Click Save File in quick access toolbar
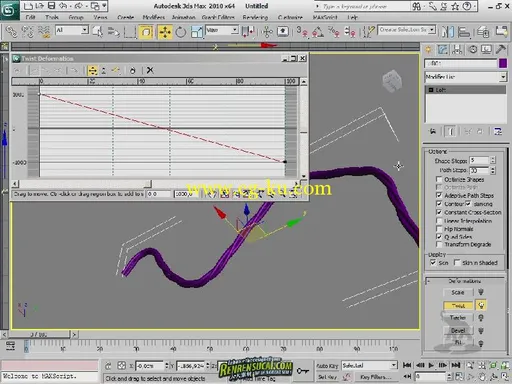Viewport: 512px width, 384px height. click(51, 6)
